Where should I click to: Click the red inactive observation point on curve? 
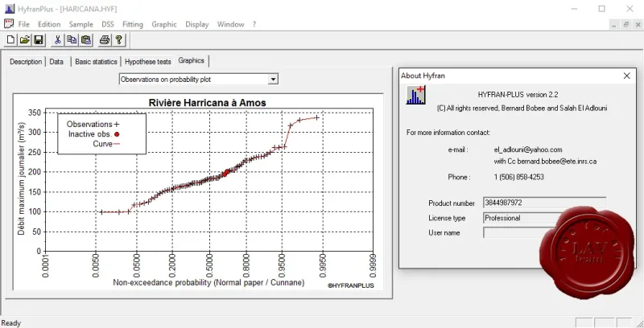[x=226, y=173]
